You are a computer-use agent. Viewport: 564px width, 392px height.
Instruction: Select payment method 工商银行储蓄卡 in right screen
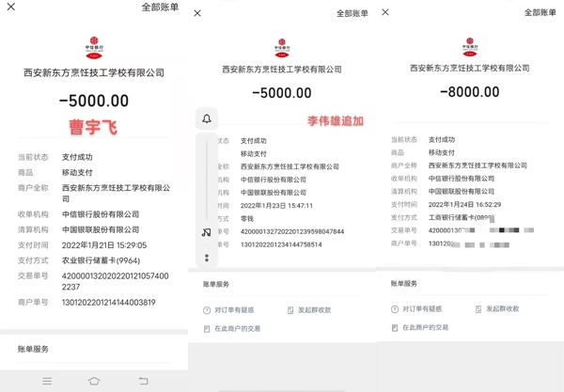462,217
